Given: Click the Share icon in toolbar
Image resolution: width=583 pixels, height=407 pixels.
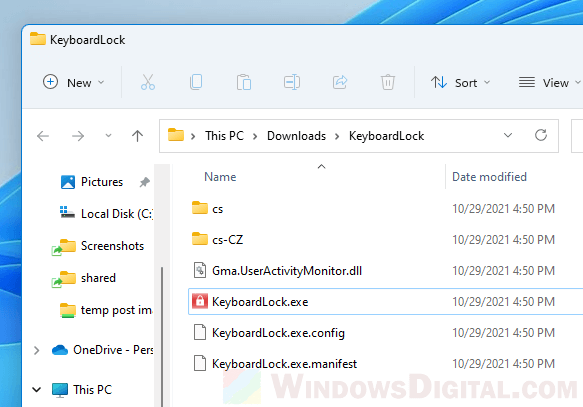Looking at the screenshot, I should (340, 82).
